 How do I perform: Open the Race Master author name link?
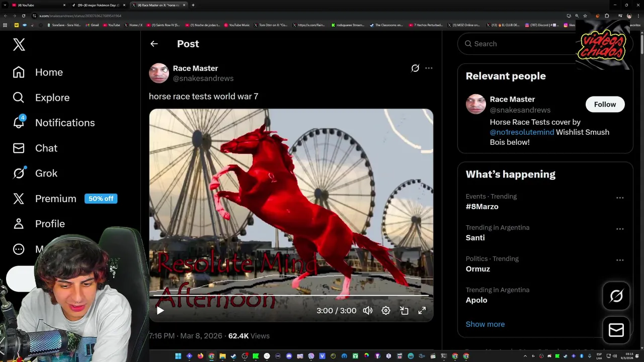tap(195, 68)
